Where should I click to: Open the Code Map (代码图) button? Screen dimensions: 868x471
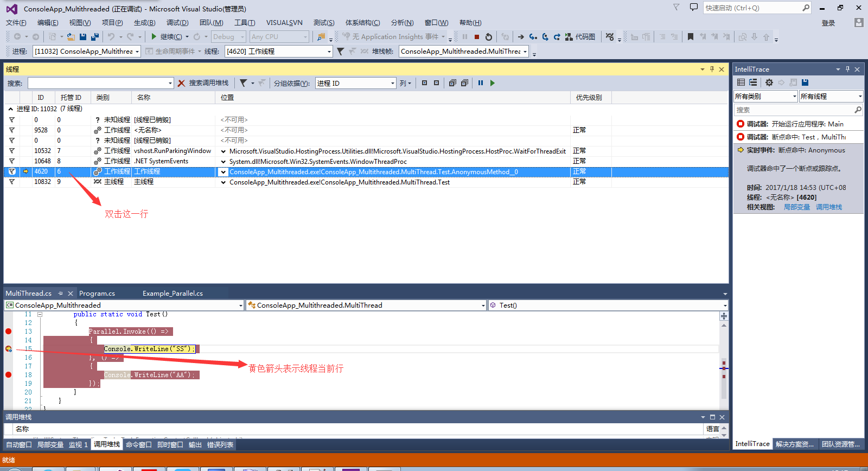tap(580, 37)
